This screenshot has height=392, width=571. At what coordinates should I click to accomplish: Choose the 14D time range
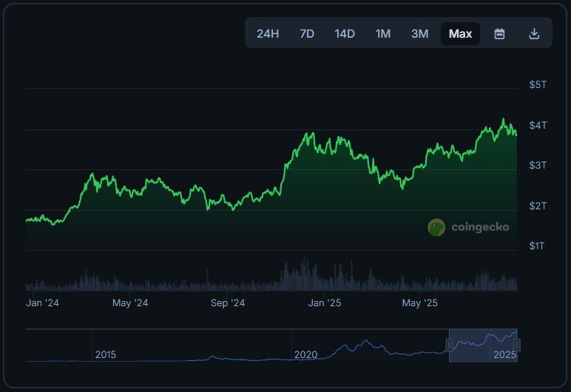(x=345, y=33)
